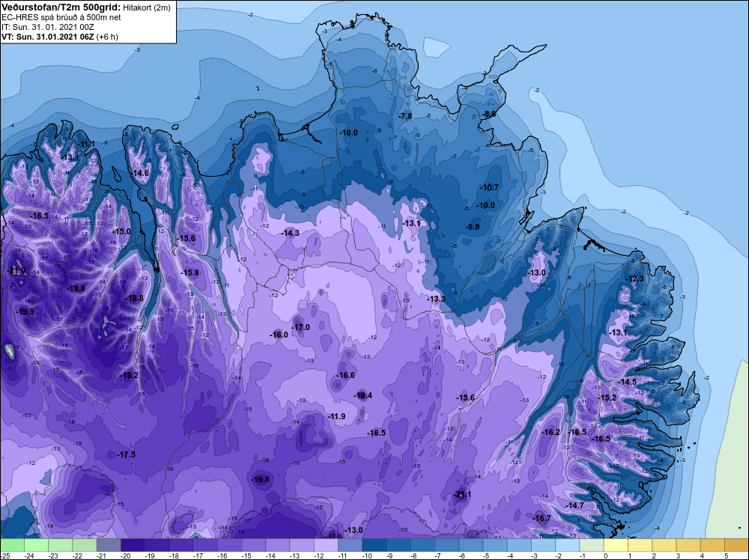Select the -8.8 temperature value
Viewport: 749px width, 560px height.
tap(488, 114)
